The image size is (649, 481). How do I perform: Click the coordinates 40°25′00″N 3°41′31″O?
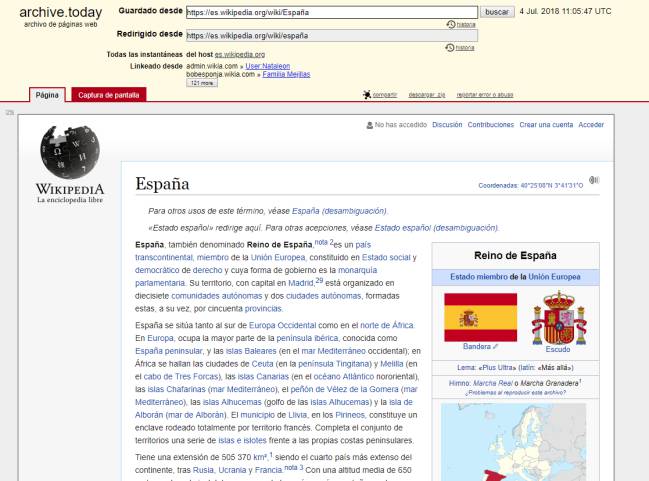coord(551,185)
